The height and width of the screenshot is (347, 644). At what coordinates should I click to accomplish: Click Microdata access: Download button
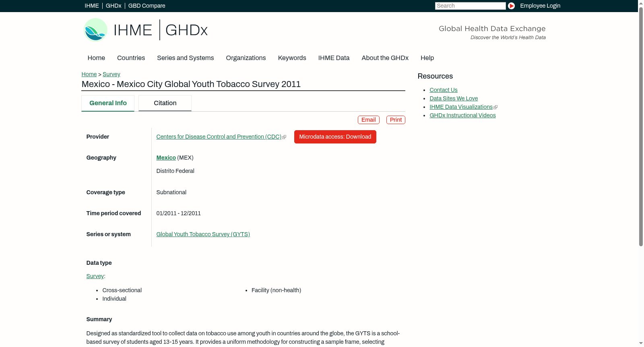[x=335, y=137]
